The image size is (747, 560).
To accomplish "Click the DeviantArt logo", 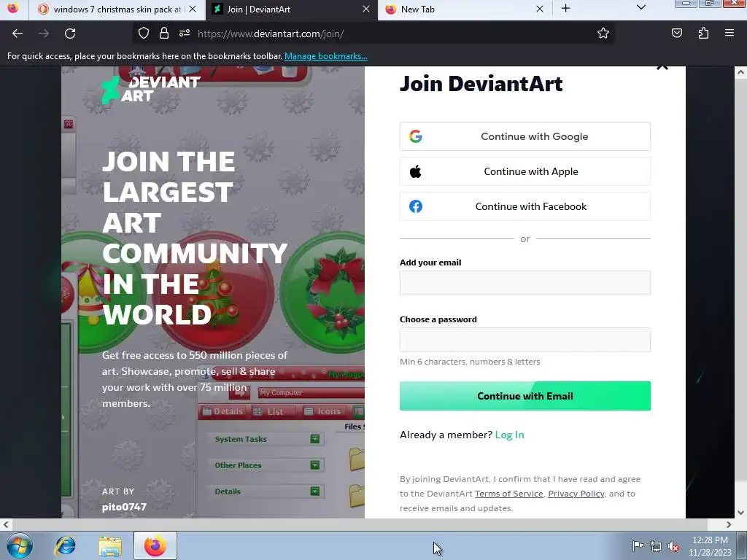I will click(x=150, y=89).
